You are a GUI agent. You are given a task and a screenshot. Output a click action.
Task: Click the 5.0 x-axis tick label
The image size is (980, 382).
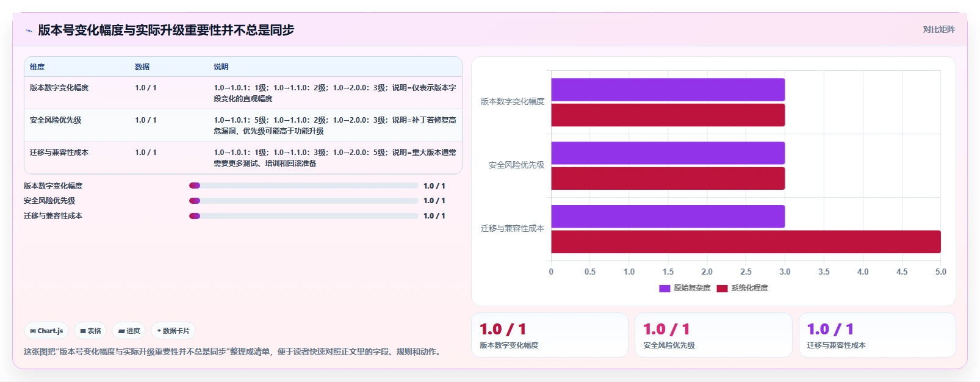pyautogui.click(x=941, y=272)
